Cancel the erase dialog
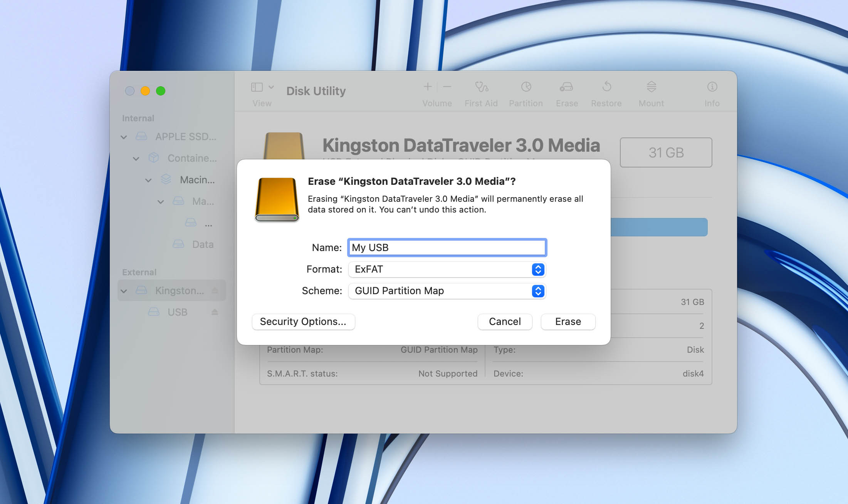 coord(505,322)
